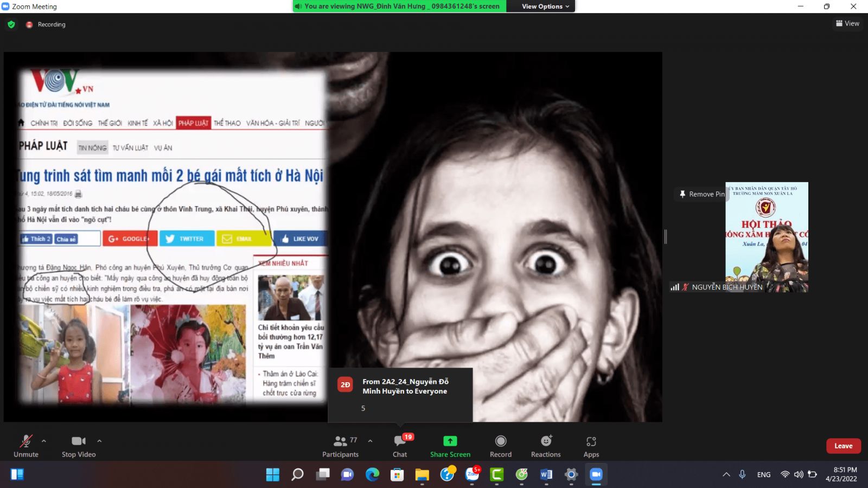Open Zoom Apps
The width and height of the screenshot is (868, 488).
click(x=591, y=446)
